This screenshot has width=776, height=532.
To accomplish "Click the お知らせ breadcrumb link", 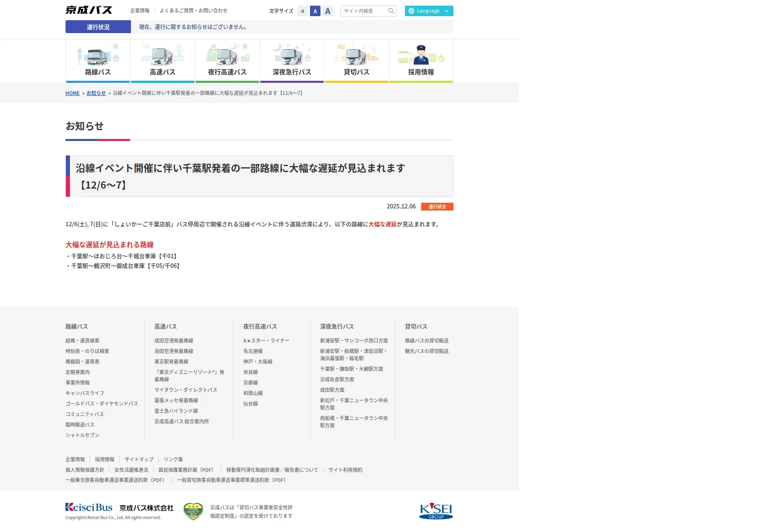I will coord(96,93).
